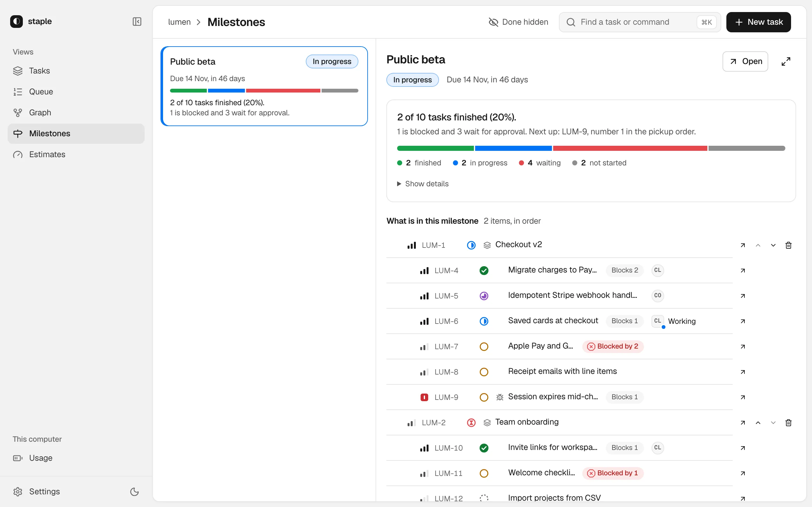The width and height of the screenshot is (812, 507).
Task: Toggle LUM-7 status circle
Action: (484, 347)
